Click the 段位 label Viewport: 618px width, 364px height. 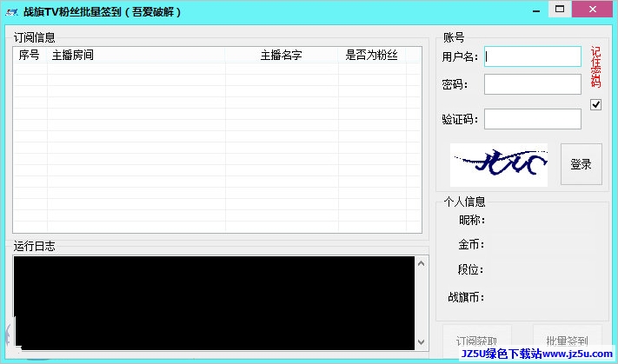(x=470, y=269)
